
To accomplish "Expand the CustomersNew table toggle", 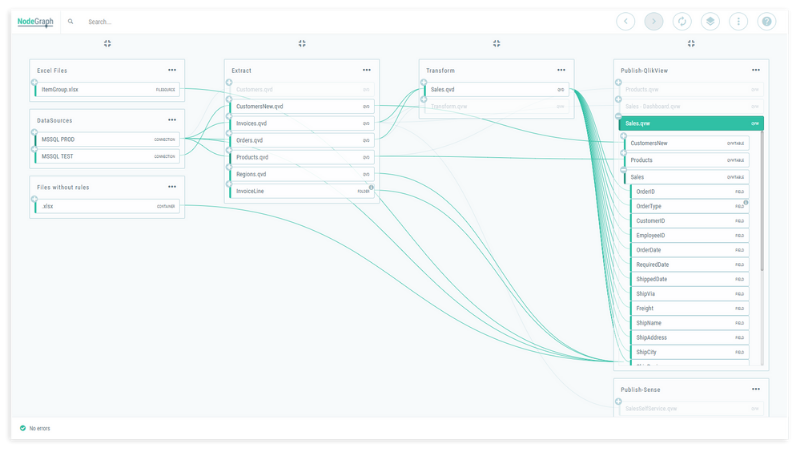I will [623, 136].
